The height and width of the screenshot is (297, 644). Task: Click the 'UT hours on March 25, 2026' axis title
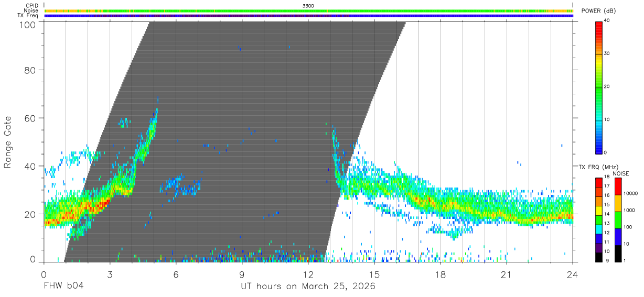pos(308,287)
